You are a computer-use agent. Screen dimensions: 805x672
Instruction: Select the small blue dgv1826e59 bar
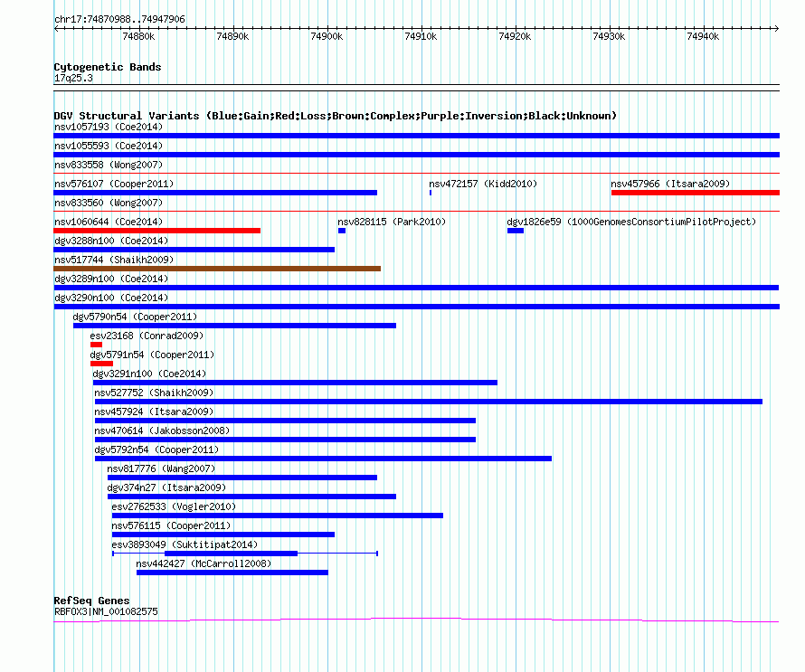pos(516,231)
